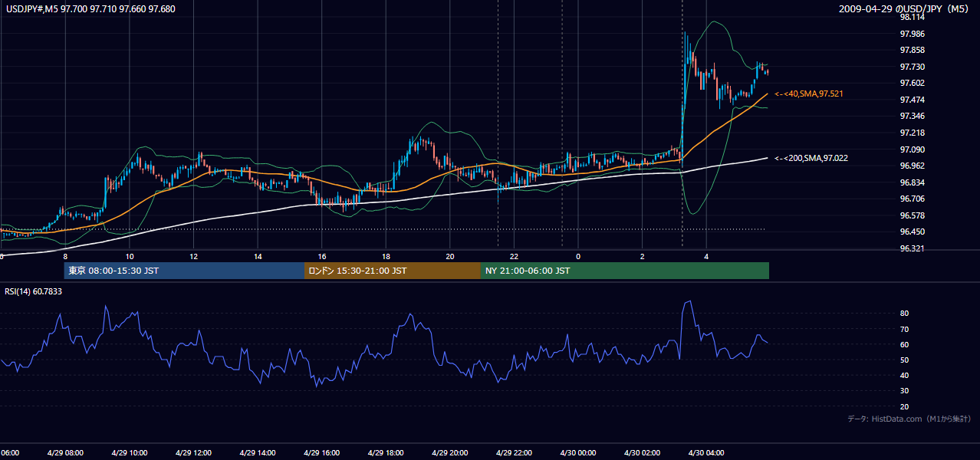Image resolution: width=980 pixels, height=460 pixels.
Task: Click the RSI scale value 20
Action: pos(904,406)
